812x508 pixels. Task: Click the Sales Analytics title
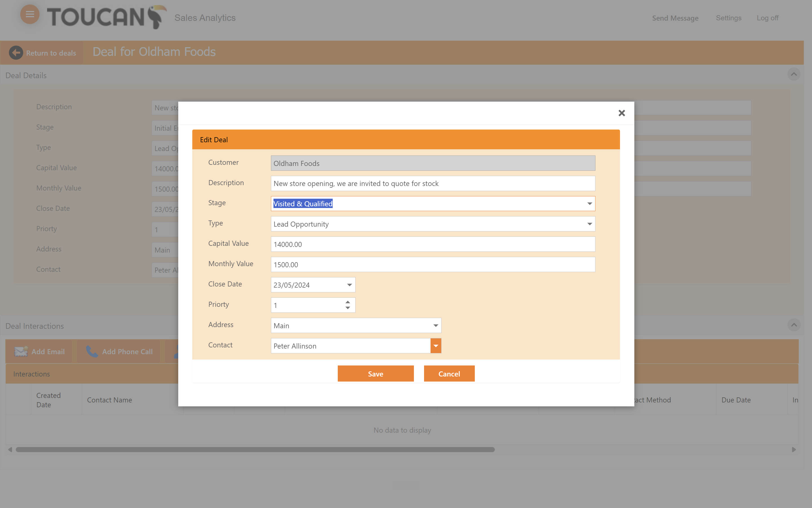tap(205, 18)
